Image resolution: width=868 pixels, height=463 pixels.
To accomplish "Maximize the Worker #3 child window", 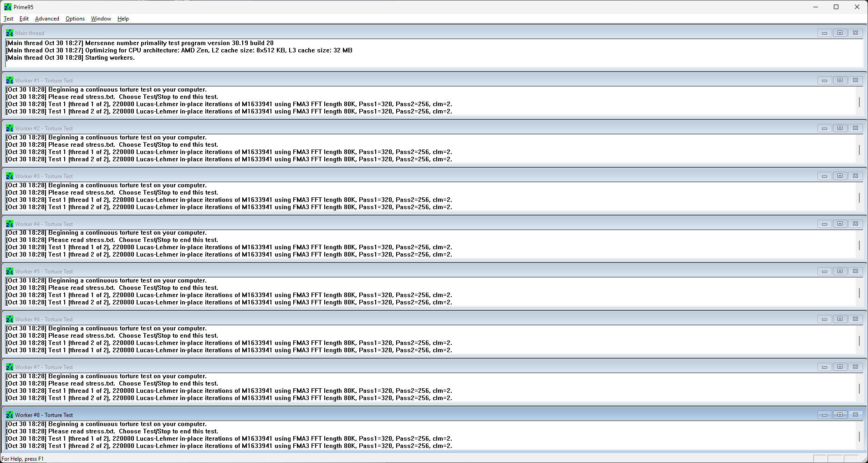I will [840, 176].
